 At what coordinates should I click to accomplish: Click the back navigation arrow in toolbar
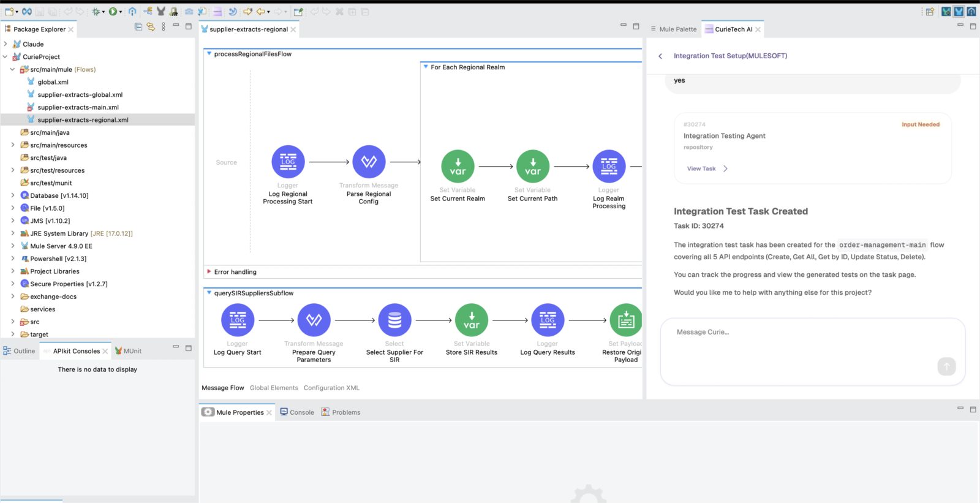[260, 12]
